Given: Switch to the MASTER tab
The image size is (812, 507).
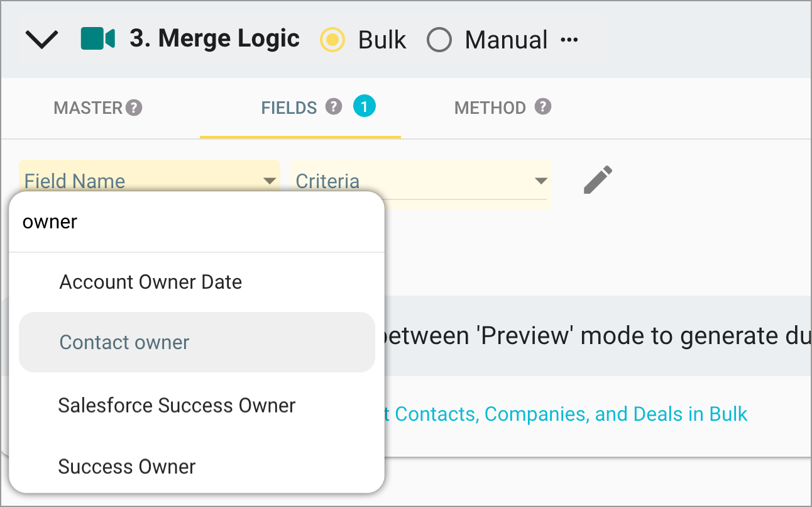Looking at the screenshot, I should coord(89,108).
